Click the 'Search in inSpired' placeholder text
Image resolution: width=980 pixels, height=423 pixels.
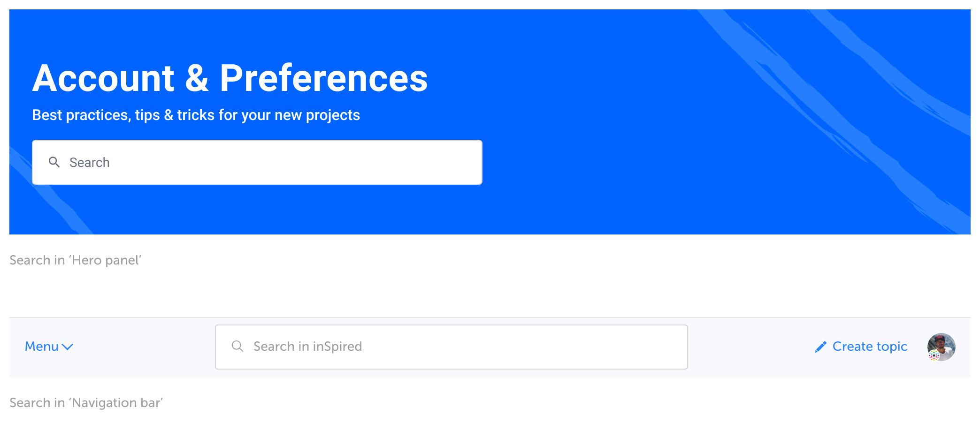coord(307,347)
